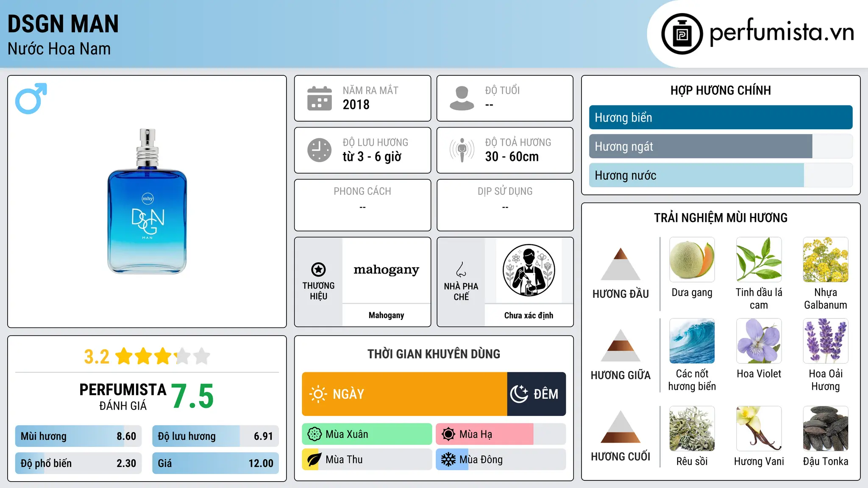Click the perfumista.vn site name text
Viewport: 868px width, 488px height.
[782, 32]
